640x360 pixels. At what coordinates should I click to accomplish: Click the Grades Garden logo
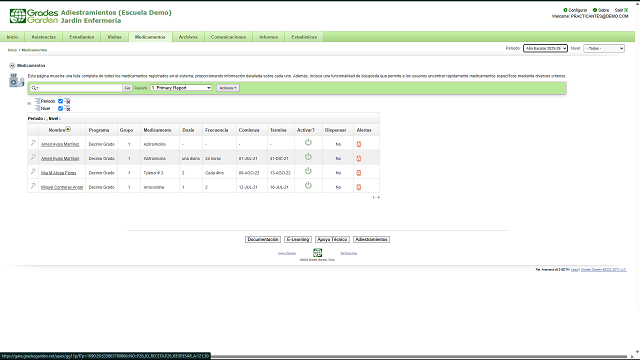click(x=33, y=16)
